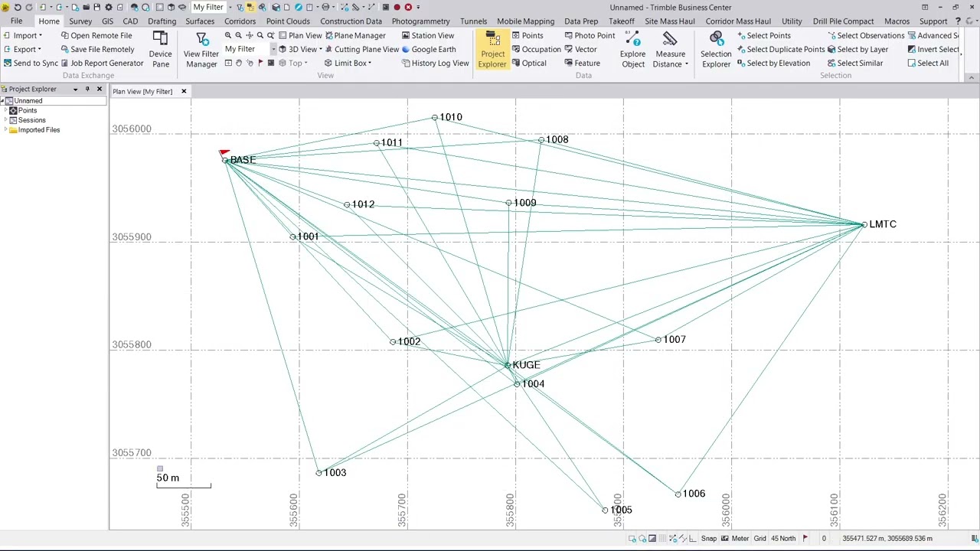Open the Site Mass Haul ribbon tab

point(670,21)
